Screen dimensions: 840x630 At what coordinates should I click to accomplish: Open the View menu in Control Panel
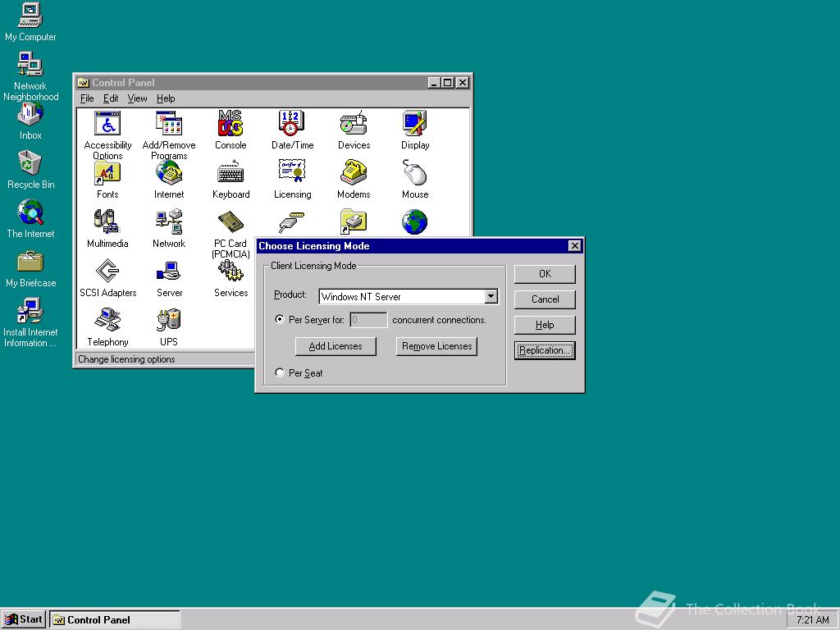pos(137,98)
